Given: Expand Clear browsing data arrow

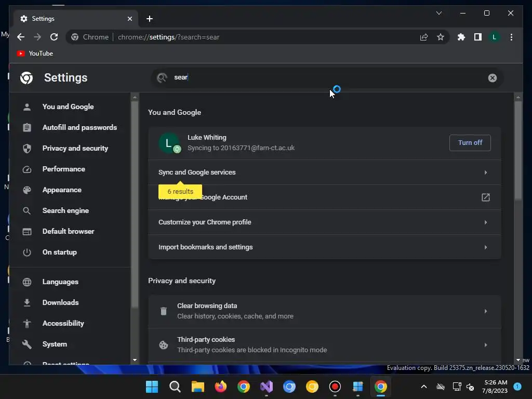Looking at the screenshot, I should [486, 311].
